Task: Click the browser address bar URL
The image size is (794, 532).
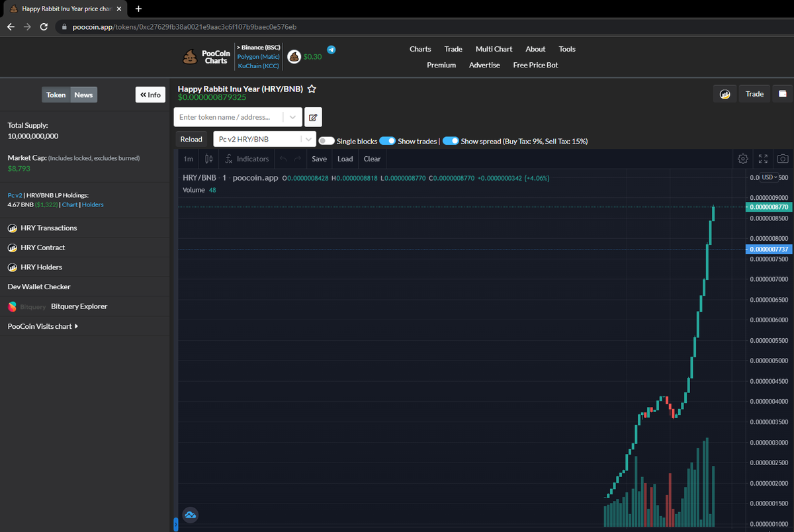Action: coord(185,27)
